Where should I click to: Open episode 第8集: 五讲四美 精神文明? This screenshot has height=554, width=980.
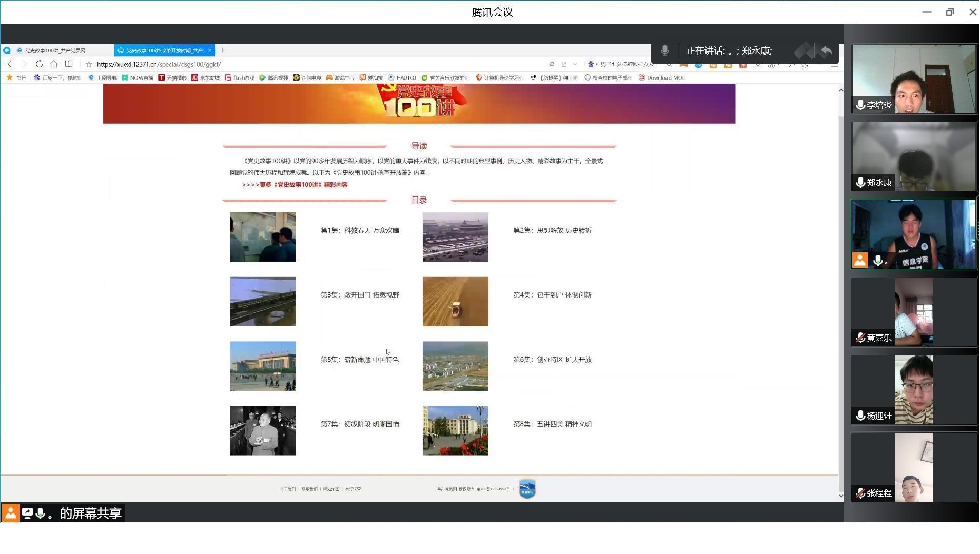click(x=553, y=424)
